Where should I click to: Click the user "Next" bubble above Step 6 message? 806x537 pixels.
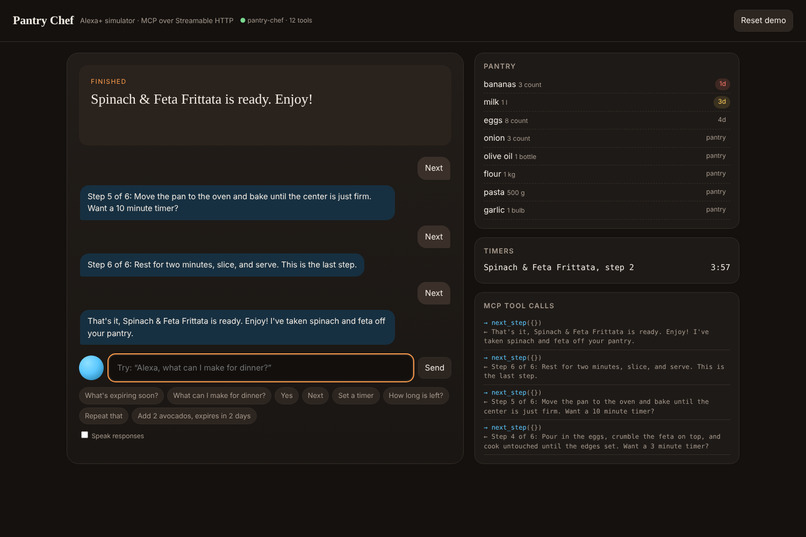(434, 237)
